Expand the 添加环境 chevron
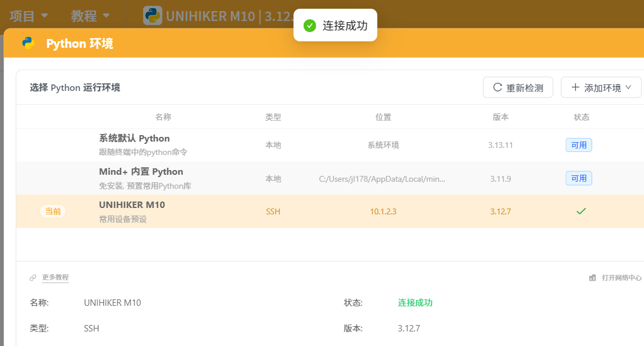This screenshot has width=644, height=346. pyautogui.click(x=628, y=87)
